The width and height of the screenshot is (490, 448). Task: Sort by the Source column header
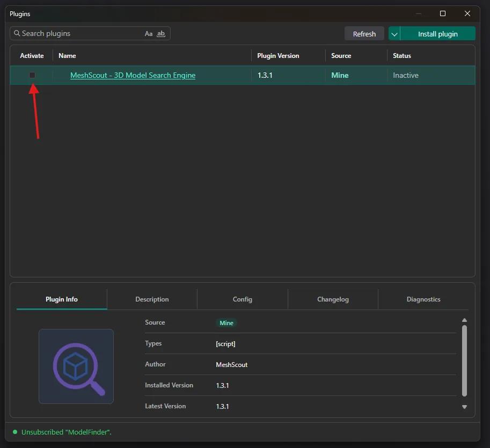click(x=341, y=56)
